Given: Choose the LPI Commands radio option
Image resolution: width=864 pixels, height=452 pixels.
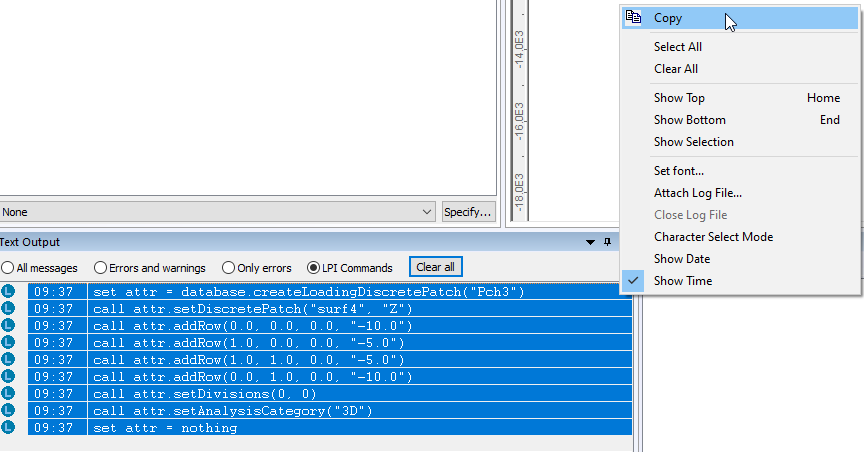Looking at the screenshot, I should coord(314,268).
